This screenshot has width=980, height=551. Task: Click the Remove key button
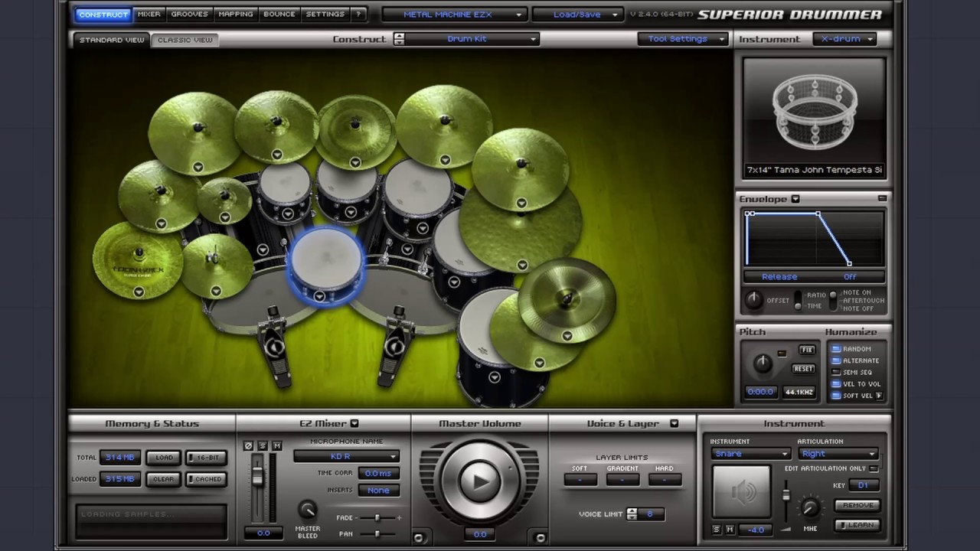click(x=857, y=505)
